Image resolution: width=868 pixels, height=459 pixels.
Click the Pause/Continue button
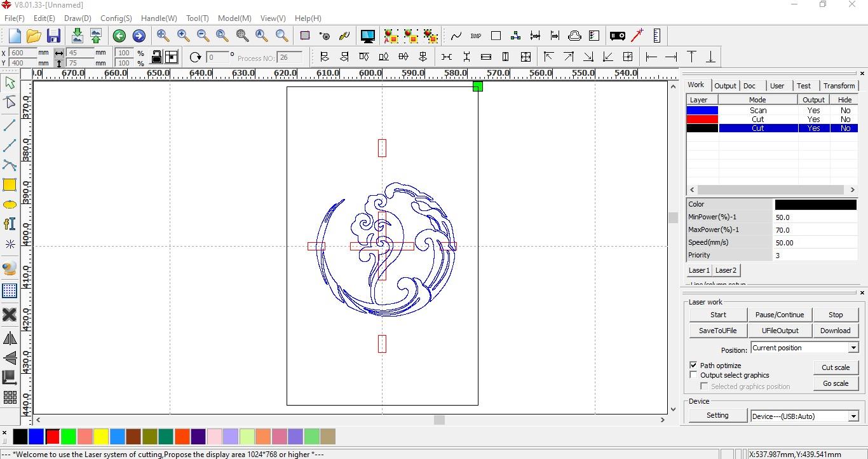(x=780, y=315)
